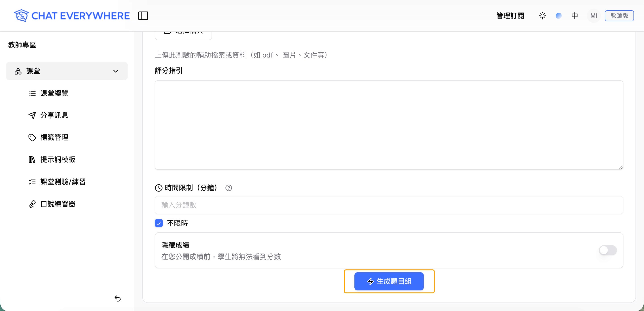This screenshot has height=311, width=644.
Task: Click the help icon beside 時間限制
Action: coord(229,188)
